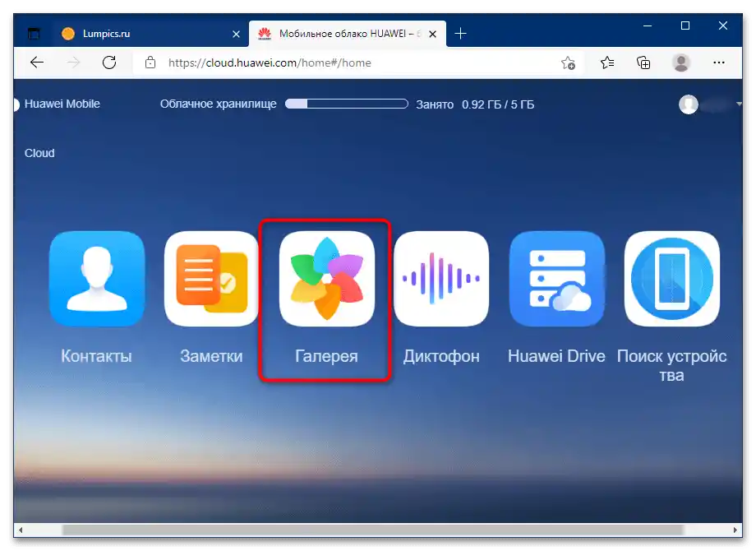The width and height of the screenshot is (756, 551).
Task: Open a new browser tab
Action: click(460, 33)
